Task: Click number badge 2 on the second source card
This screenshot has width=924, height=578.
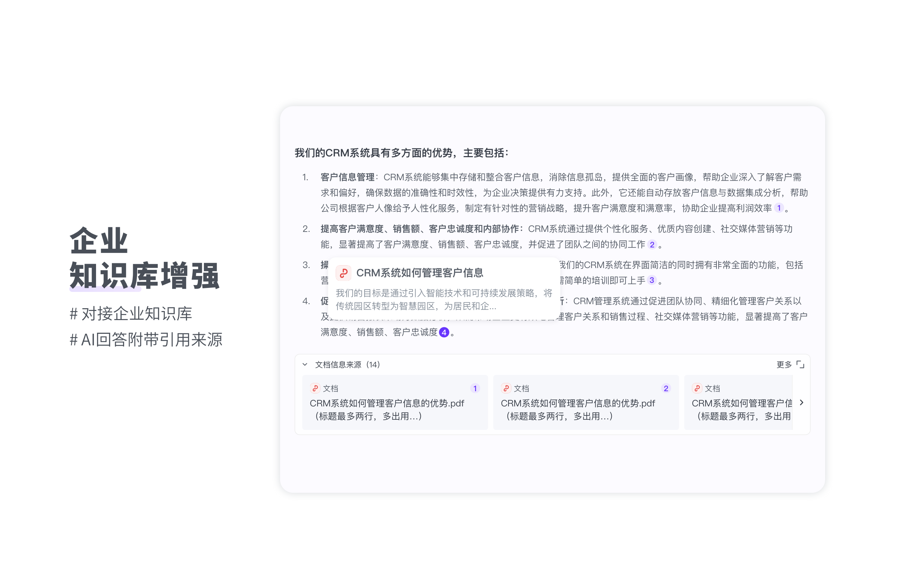Action: click(x=666, y=388)
